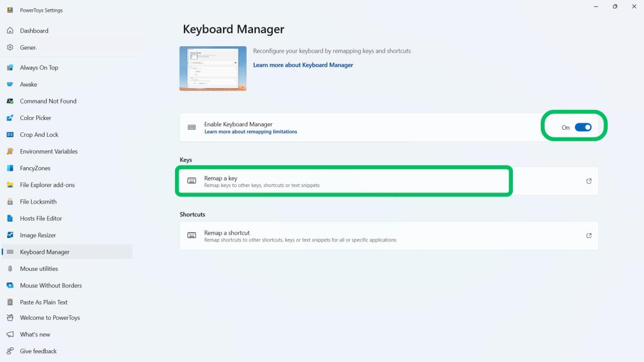Click Remap a shortcut card
The height and width of the screenshot is (362, 644).
click(389, 236)
